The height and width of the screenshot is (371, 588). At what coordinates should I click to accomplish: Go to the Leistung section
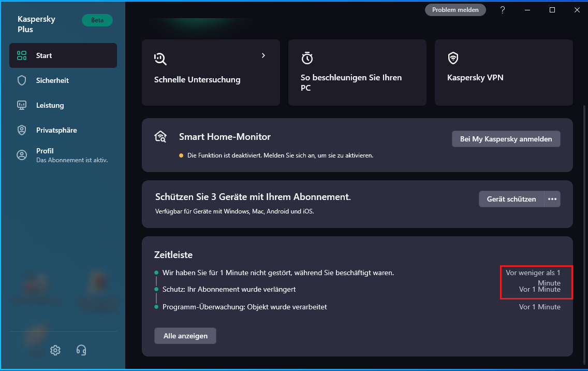point(63,106)
